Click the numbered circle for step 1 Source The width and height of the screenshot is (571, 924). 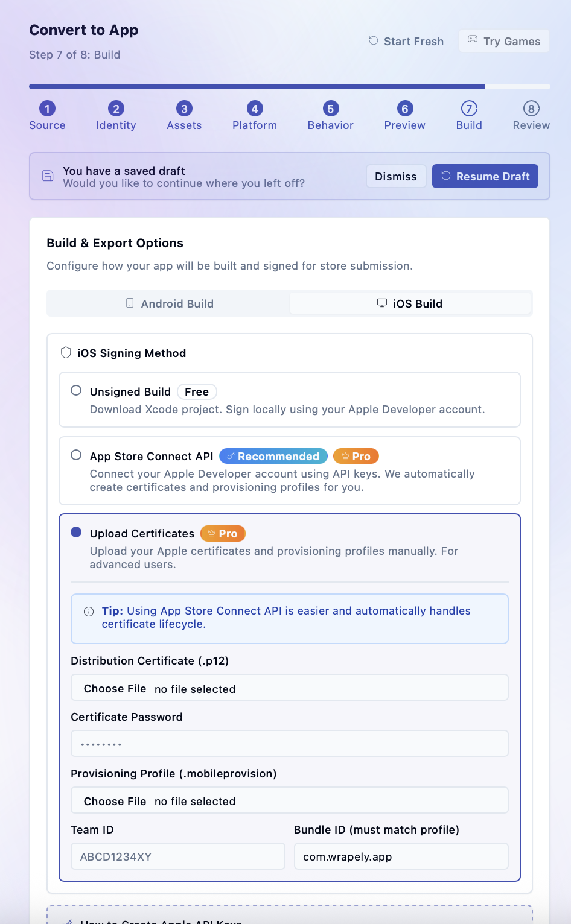coord(47,109)
